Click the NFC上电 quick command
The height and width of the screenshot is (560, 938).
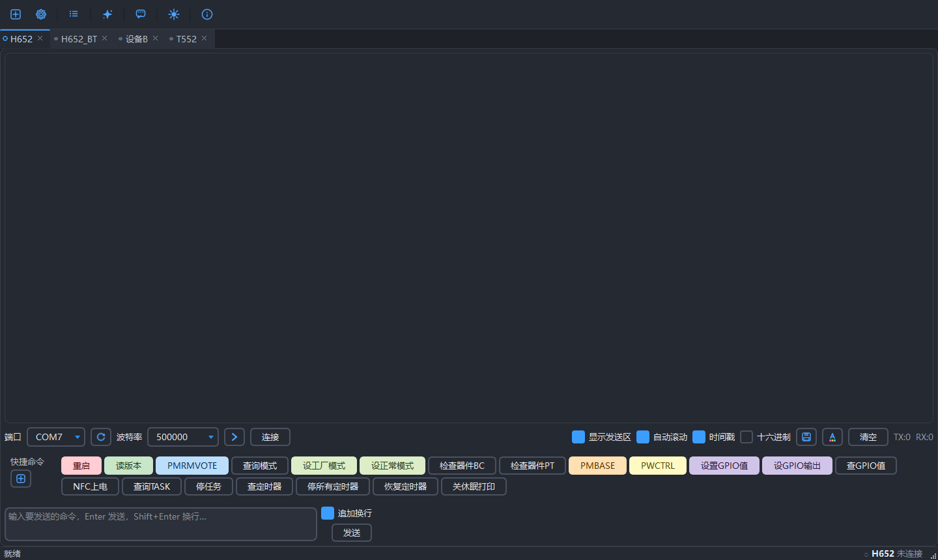tap(90, 486)
